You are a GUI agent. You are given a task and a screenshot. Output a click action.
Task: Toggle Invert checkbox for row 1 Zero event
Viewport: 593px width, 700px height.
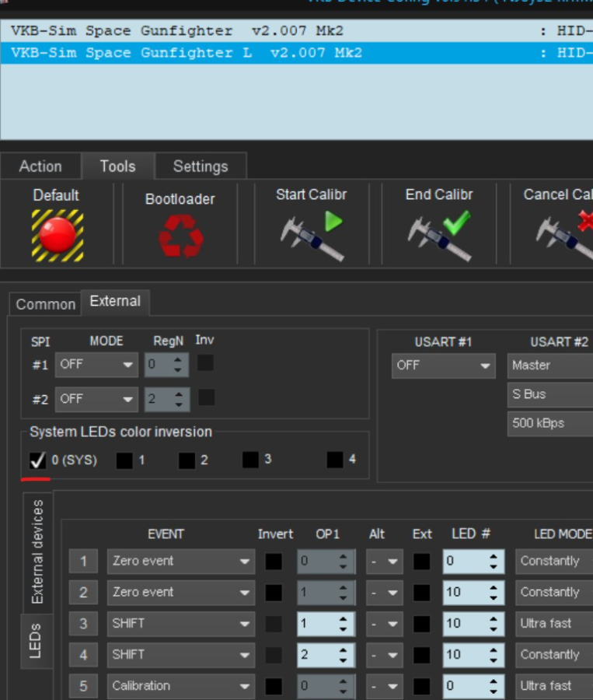(274, 561)
